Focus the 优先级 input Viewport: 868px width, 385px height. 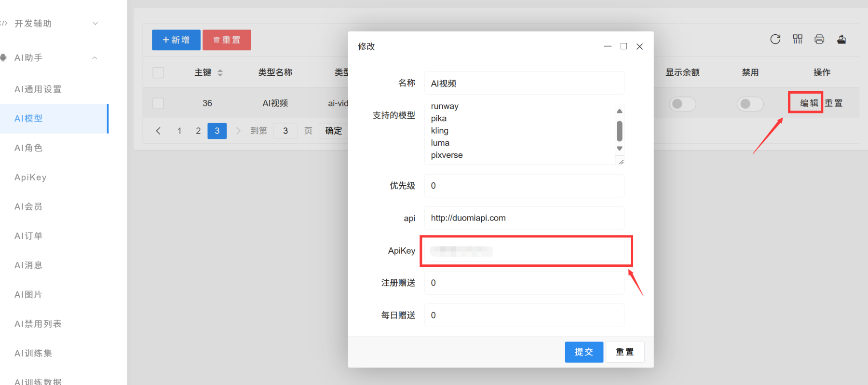pos(524,186)
